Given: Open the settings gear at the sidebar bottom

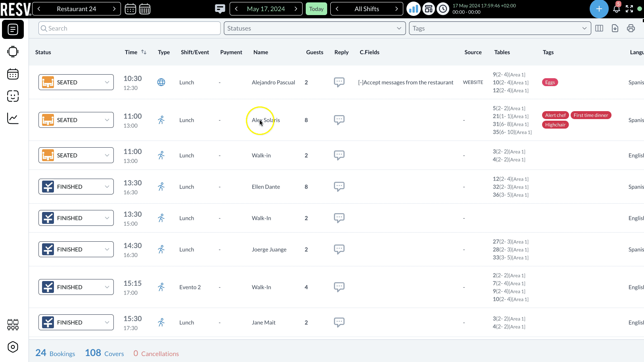Looking at the screenshot, I should [13, 347].
